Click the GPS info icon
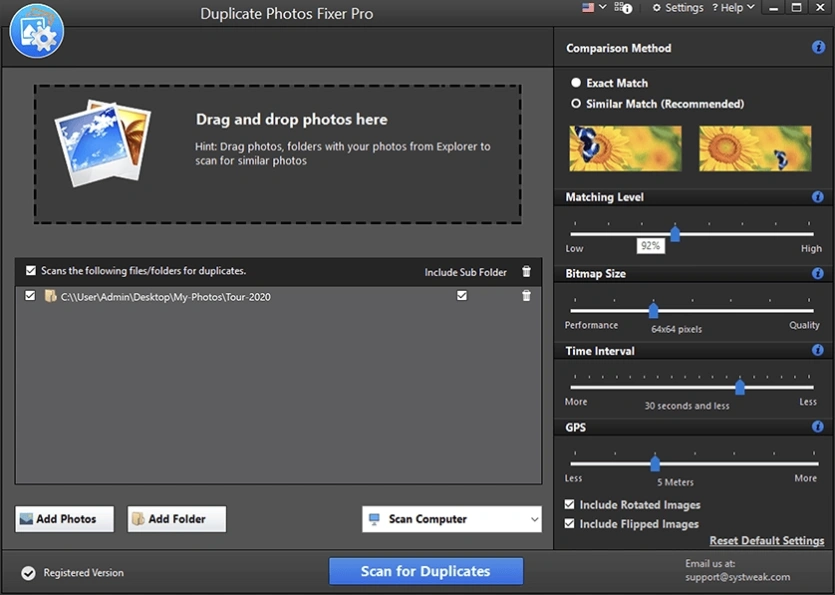The image size is (835, 595). coord(818,427)
